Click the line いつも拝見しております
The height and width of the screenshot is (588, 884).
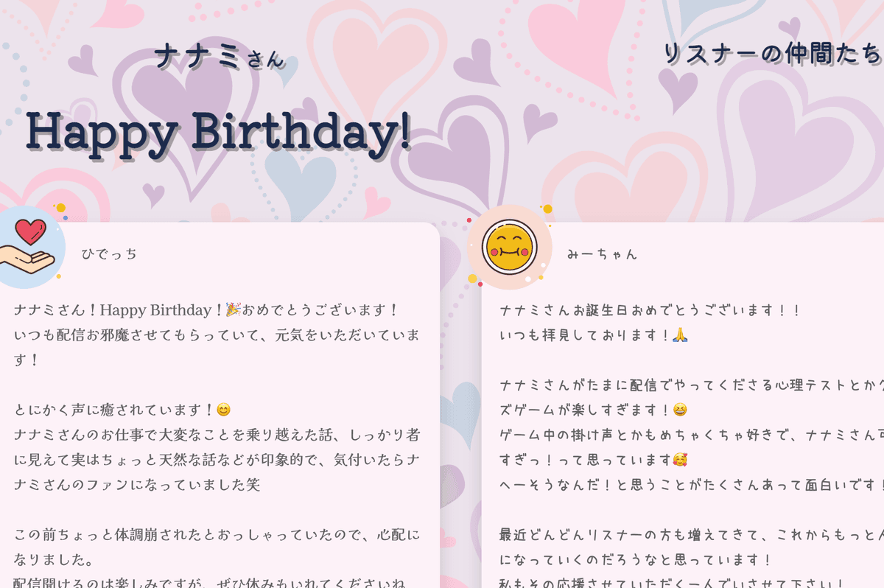594,335
